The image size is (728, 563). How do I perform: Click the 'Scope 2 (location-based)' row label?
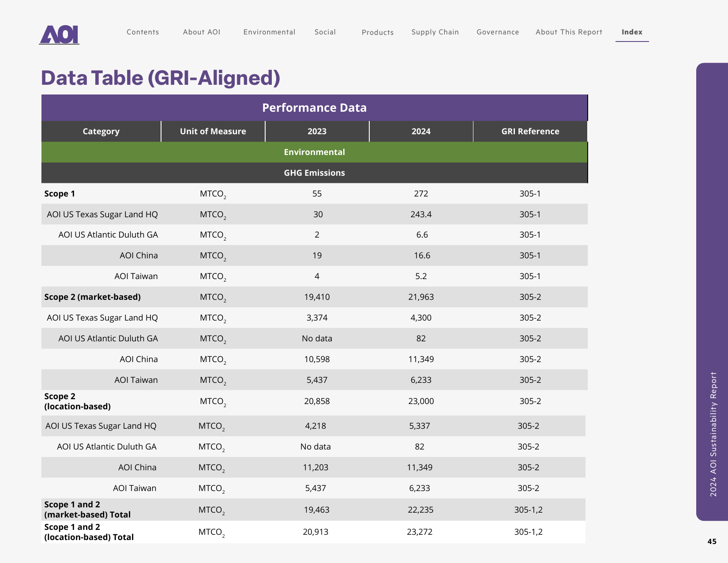[77, 401]
